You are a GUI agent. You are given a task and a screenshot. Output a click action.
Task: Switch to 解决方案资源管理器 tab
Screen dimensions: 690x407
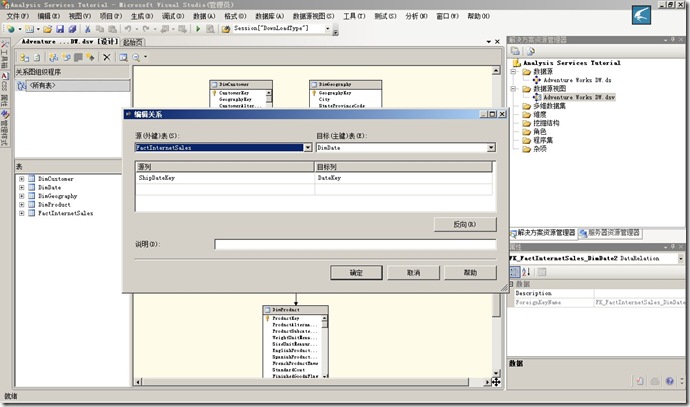pyautogui.click(x=543, y=233)
